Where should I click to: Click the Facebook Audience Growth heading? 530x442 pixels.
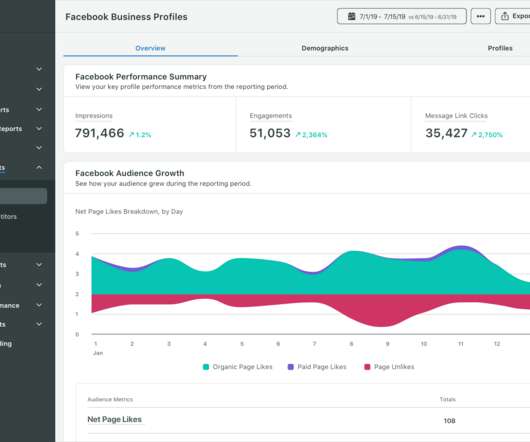130,173
